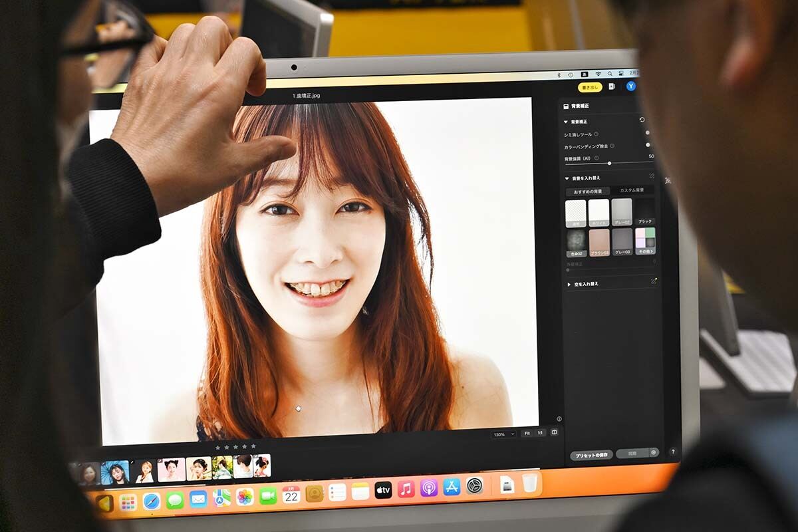Open System Settings from the Dock
Viewport: 798px width, 532px height.
474,485
